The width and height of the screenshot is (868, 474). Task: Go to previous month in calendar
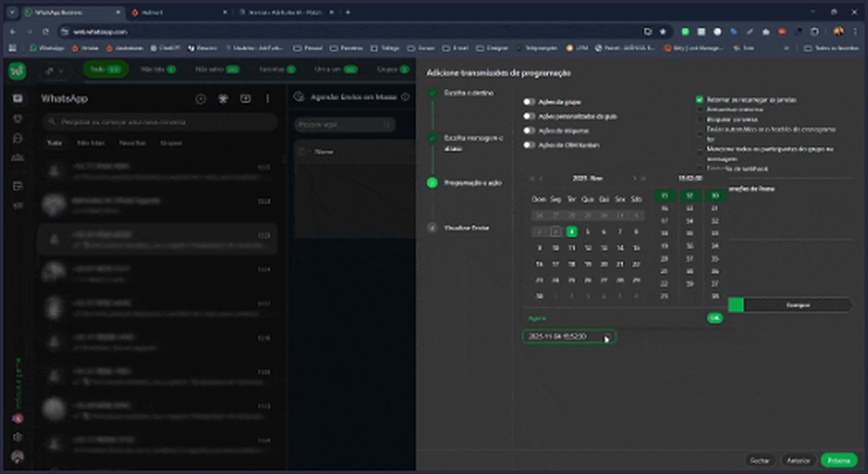pyautogui.click(x=542, y=178)
